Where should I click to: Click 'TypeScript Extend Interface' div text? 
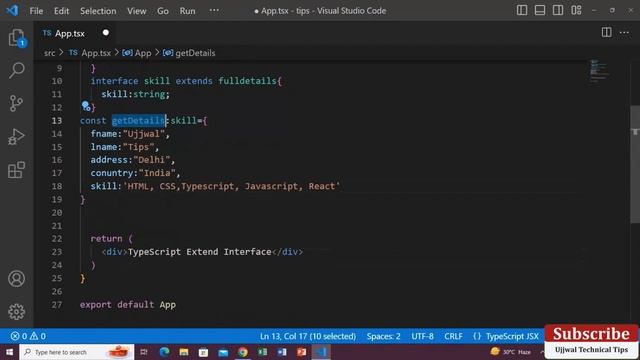pos(200,252)
